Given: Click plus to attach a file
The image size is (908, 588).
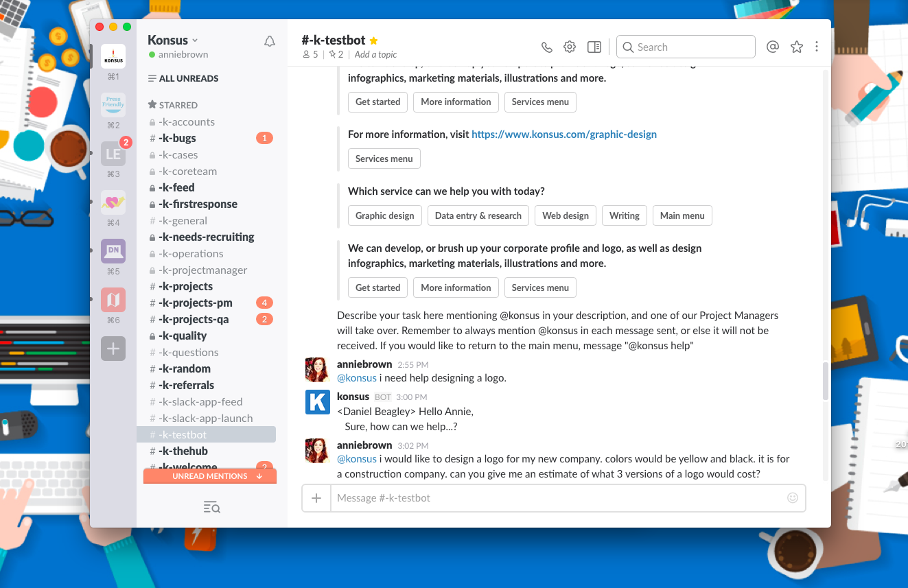Looking at the screenshot, I should click(x=316, y=498).
